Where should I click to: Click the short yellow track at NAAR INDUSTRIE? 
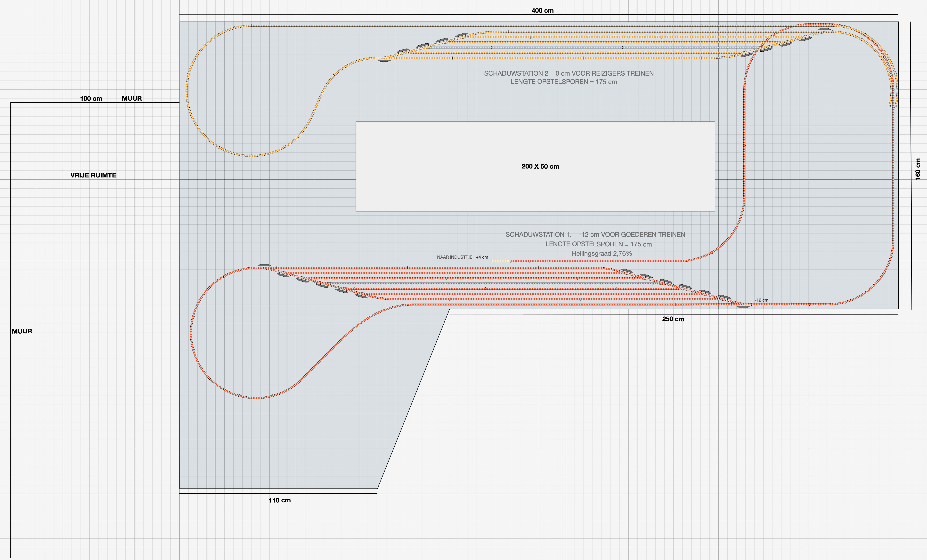pyautogui.click(x=501, y=261)
